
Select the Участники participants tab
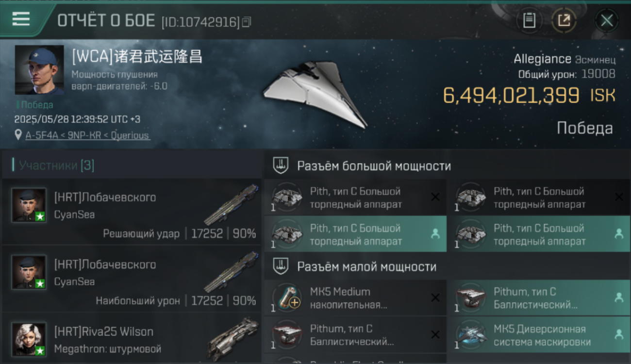(56, 165)
